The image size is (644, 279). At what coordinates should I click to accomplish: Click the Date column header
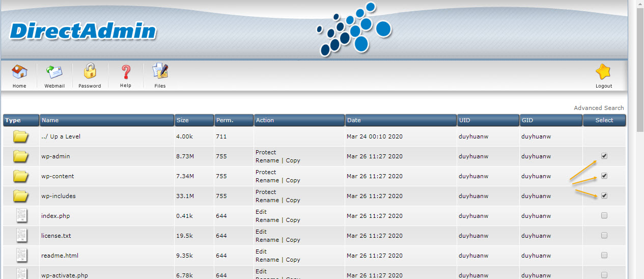(x=354, y=120)
